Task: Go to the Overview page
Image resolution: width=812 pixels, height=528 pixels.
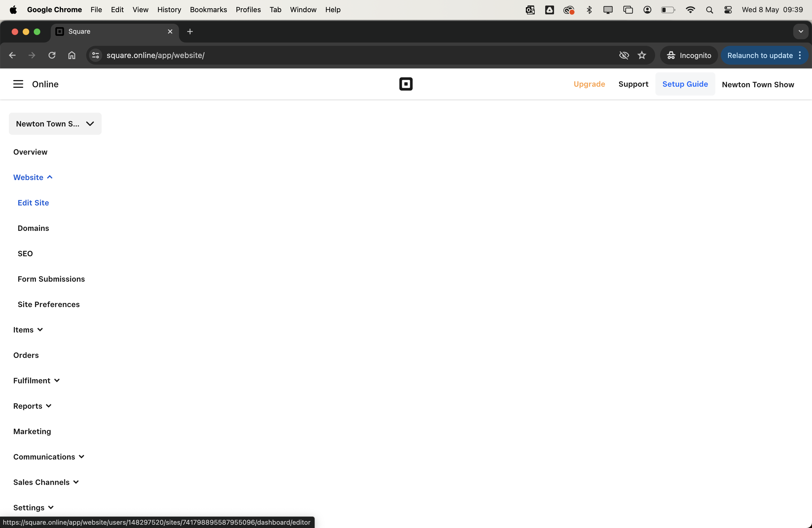Action: click(x=30, y=152)
